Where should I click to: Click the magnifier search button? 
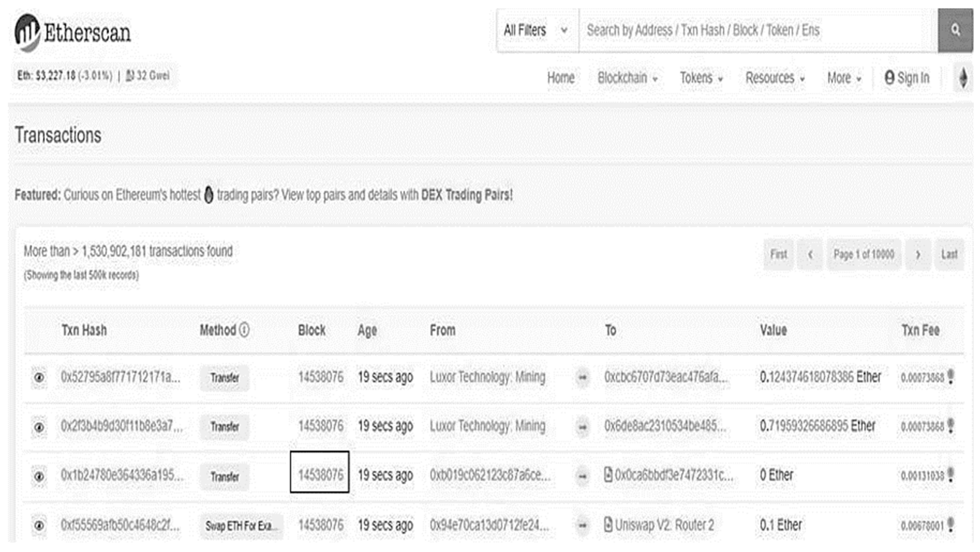tap(955, 30)
